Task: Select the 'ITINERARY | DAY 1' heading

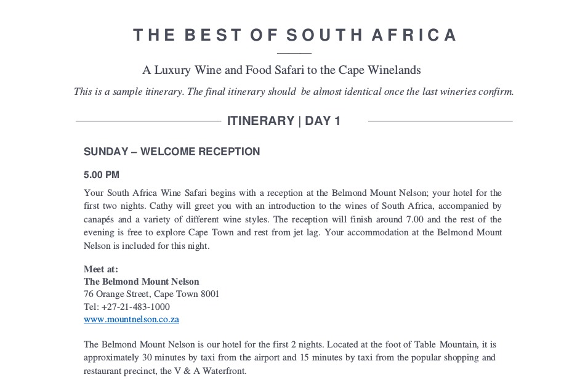Action: pos(284,121)
